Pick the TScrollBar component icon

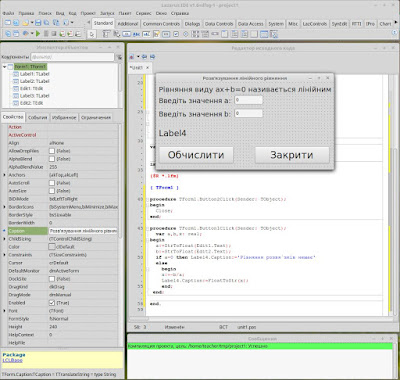215,34
